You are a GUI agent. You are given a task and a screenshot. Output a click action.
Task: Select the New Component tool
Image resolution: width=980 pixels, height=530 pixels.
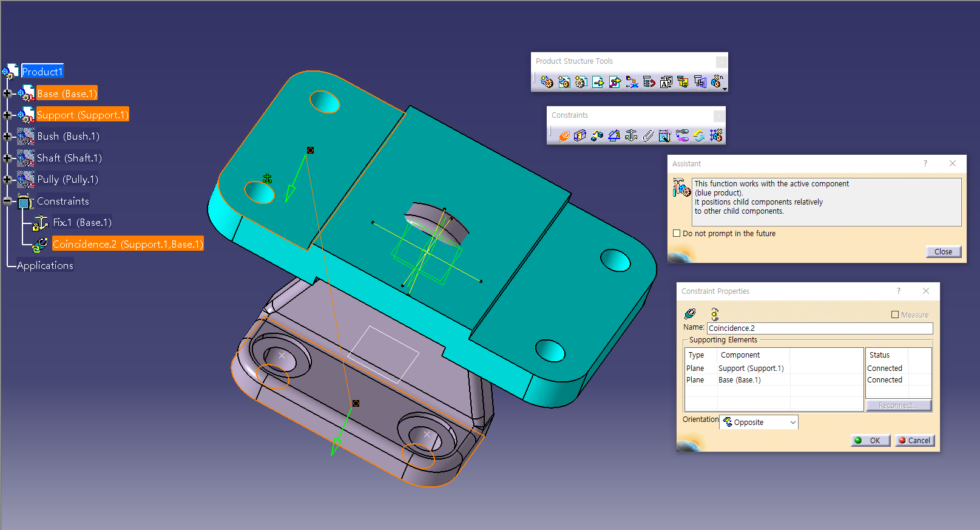point(547,82)
